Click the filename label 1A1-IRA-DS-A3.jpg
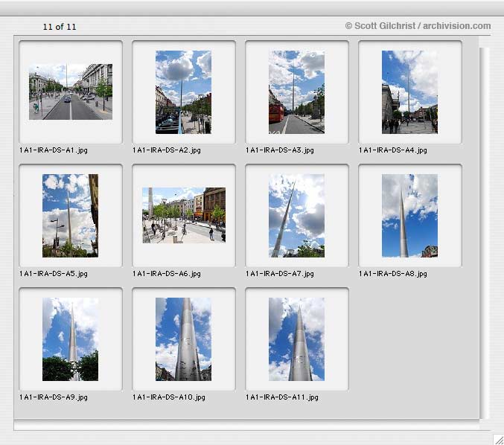This screenshot has width=504, height=445. 280,150
